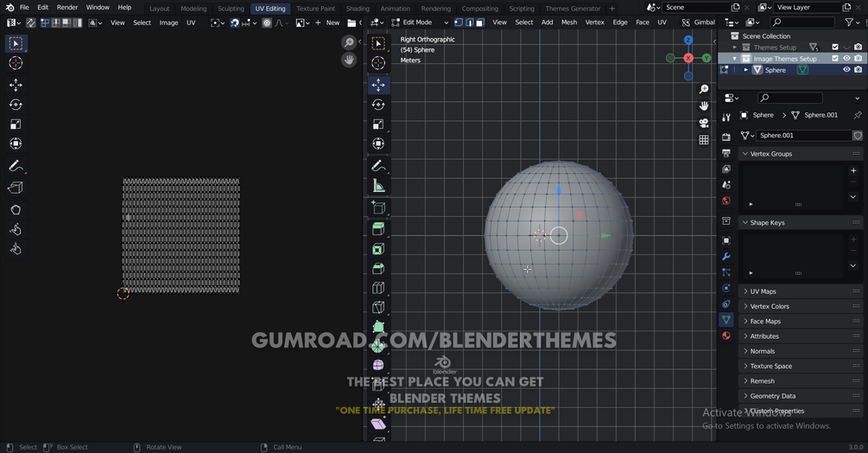Open the Material properties tab

(726, 335)
